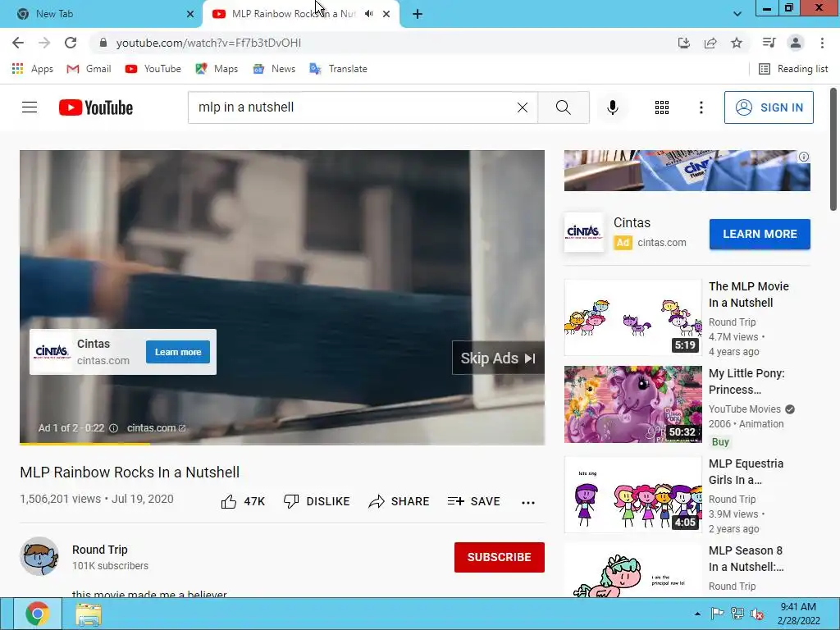
Task: Open File Explorer from the taskbar
Action: click(x=89, y=614)
